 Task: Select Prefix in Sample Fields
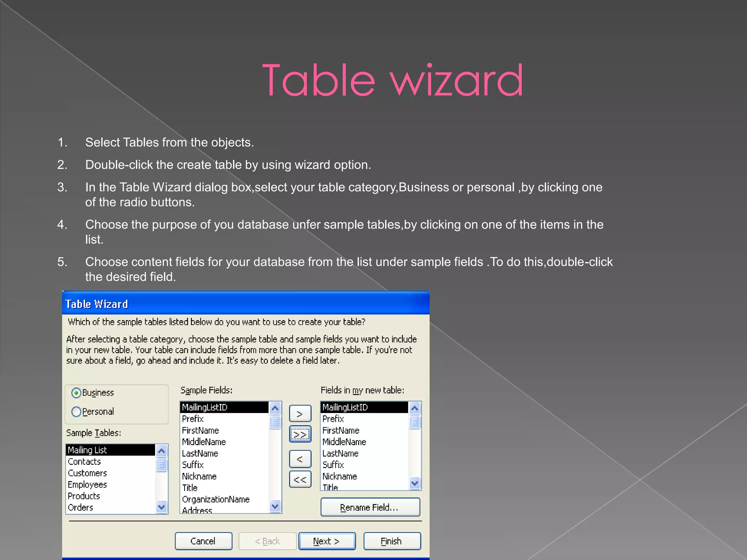pos(225,419)
